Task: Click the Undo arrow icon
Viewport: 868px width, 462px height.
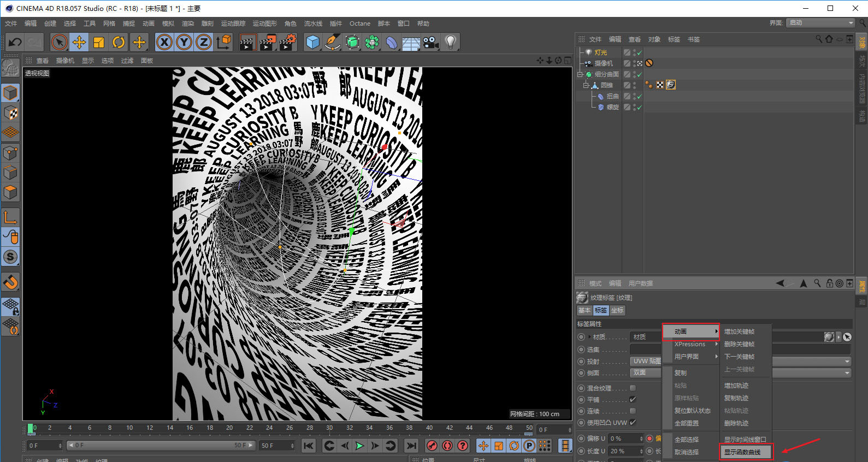Action: (x=15, y=42)
